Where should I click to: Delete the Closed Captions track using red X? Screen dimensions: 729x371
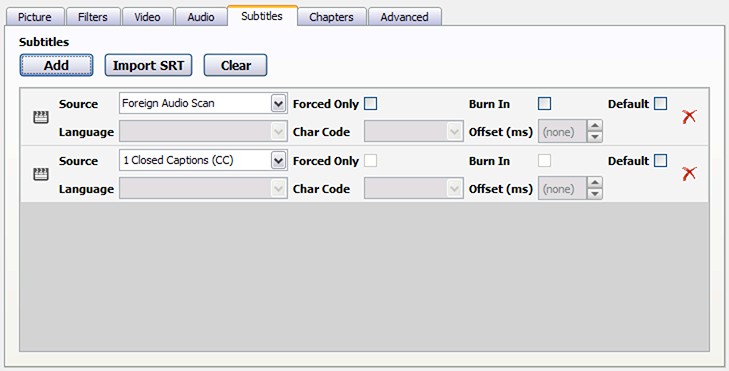[689, 174]
